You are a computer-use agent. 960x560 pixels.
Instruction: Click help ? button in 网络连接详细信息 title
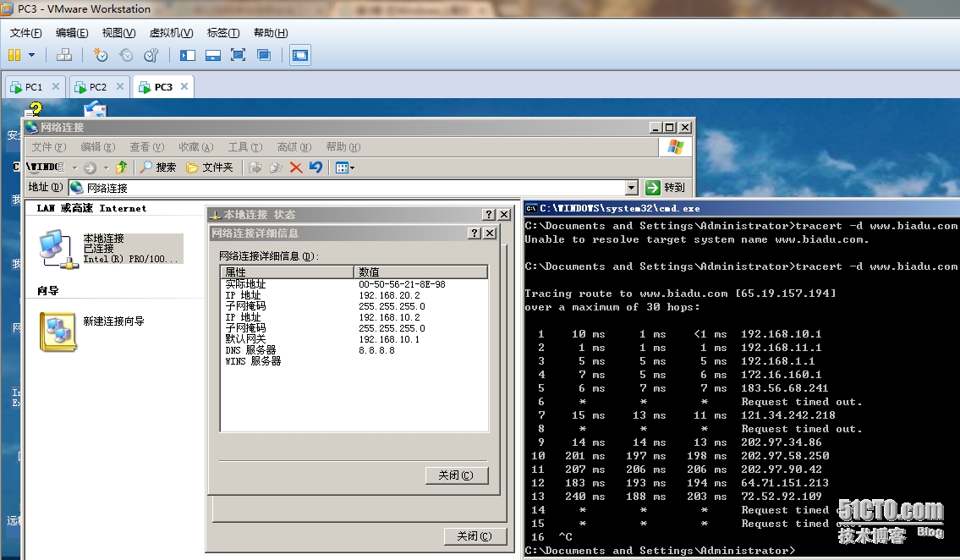point(475,233)
